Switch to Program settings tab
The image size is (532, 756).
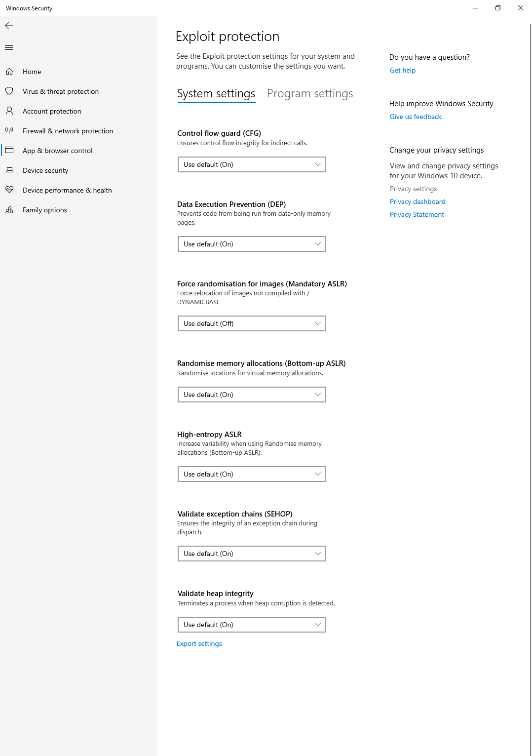point(310,93)
